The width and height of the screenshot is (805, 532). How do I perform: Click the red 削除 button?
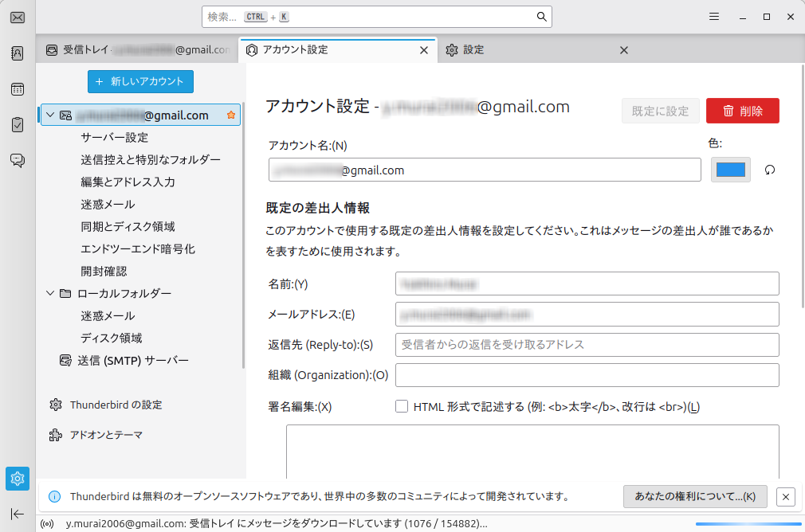click(x=742, y=111)
